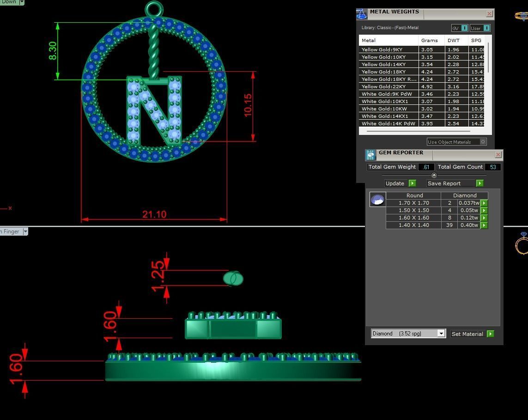
Task: Select the White Gold:9K PdW row
Action: coord(422,94)
